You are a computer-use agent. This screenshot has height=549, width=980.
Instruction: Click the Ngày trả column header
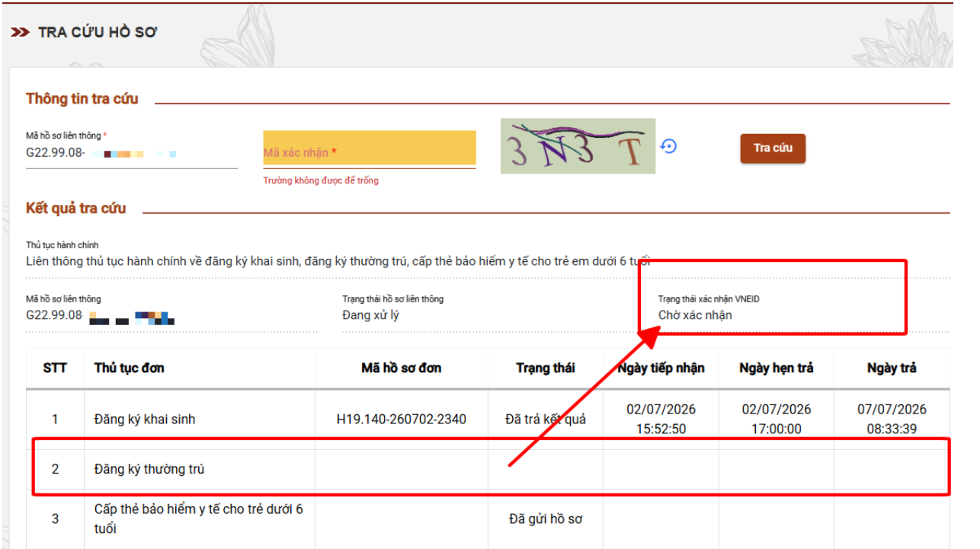[892, 368]
